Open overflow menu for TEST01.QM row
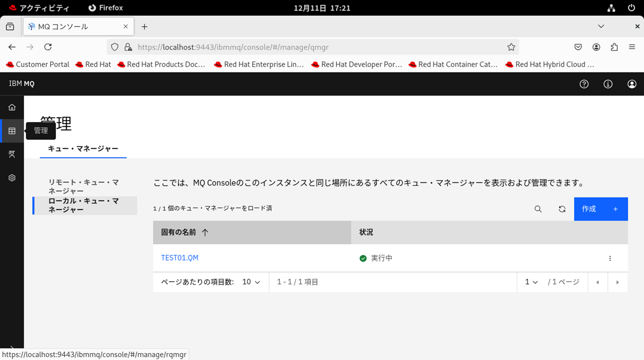This screenshot has width=644, height=360. point(610,259)
